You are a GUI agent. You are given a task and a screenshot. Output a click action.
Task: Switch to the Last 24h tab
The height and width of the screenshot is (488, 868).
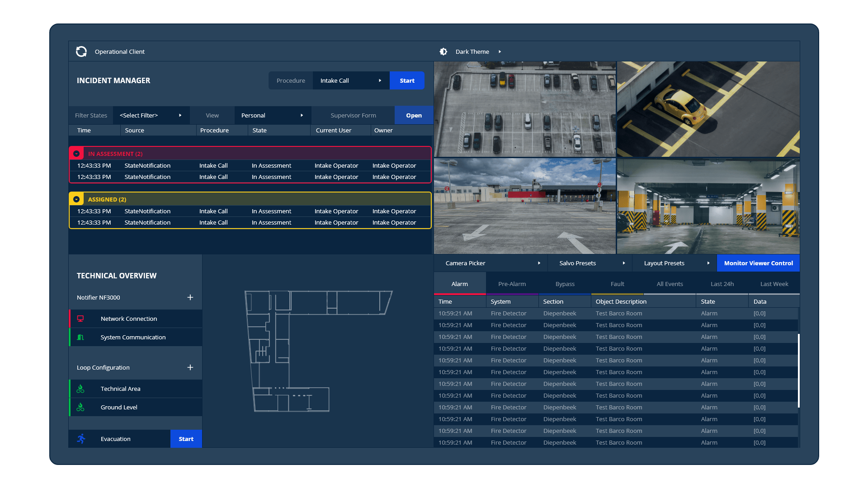point(722,284)
